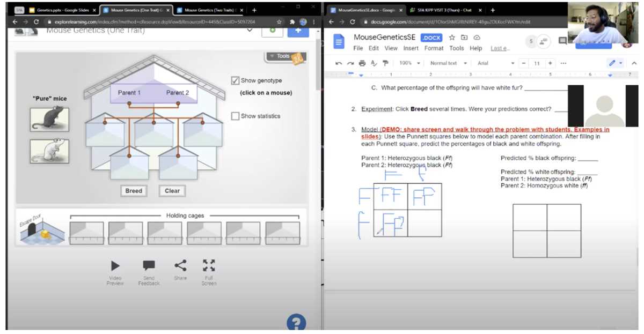The width and height of the screenshot is (644, 334).
Task: Click the docs.google.com address bar
Action: 462,21
